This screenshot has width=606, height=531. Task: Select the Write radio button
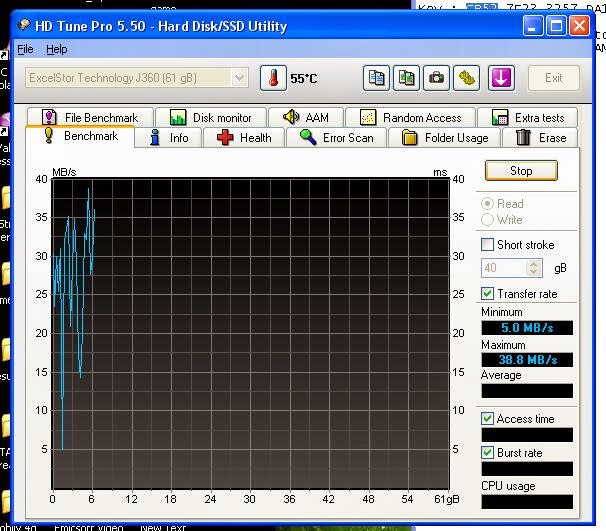pos(487,220)
